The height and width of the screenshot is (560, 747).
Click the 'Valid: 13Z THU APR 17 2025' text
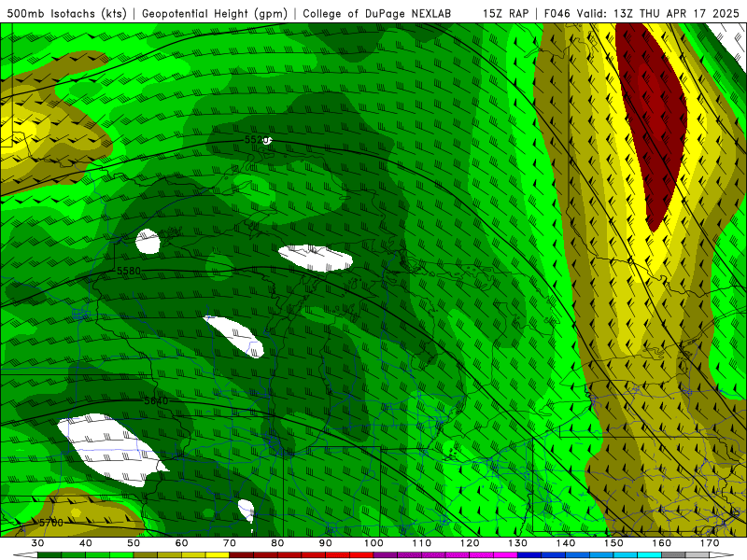(658, 14)
